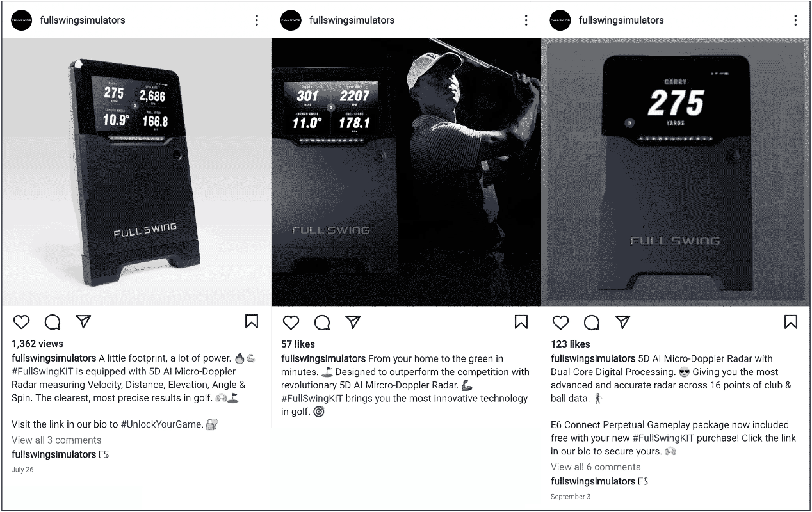
Task: Like the 123 likes radar post
Action: 560,322
